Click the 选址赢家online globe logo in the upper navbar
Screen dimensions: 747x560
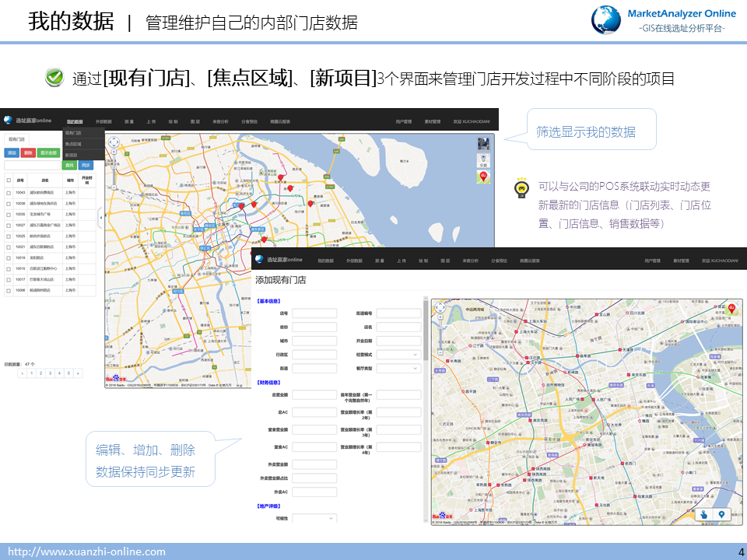click(8, 120)
